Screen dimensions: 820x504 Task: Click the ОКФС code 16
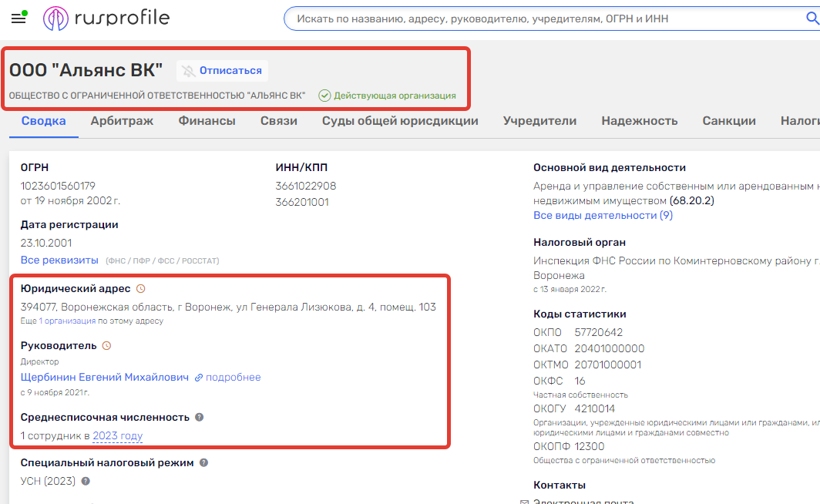click(580, 381)
